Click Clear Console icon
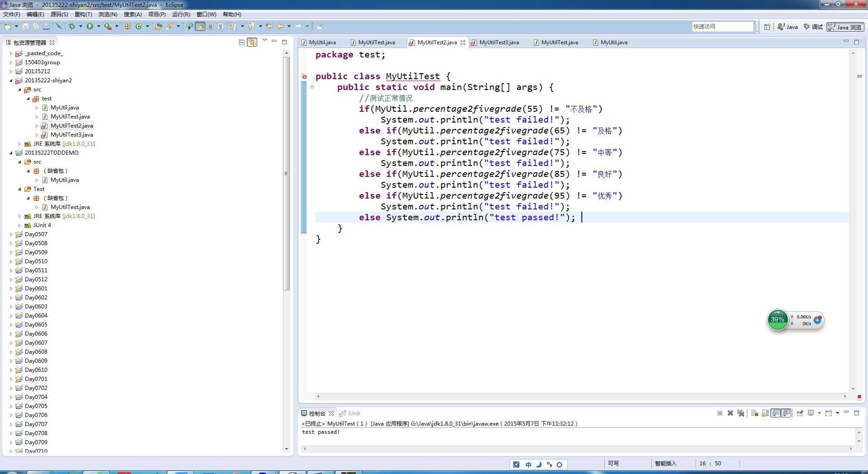Image resolution: width=868 pixels, height=474 pixels. (755, 413)
